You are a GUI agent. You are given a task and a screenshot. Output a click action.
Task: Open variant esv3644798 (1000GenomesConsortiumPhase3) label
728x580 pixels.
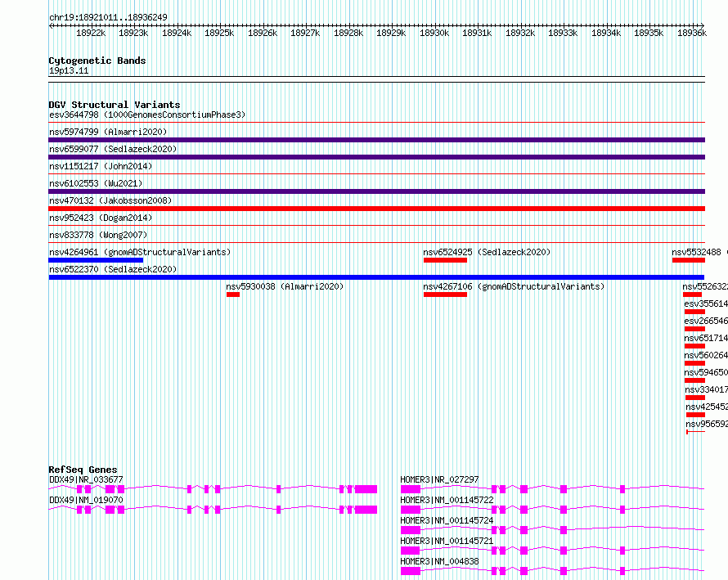(147, 115)
